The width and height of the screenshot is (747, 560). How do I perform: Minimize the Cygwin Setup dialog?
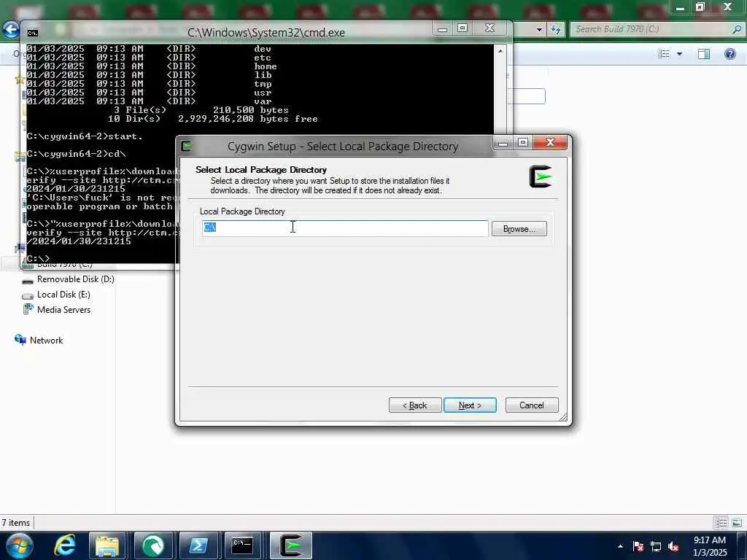coord(503,142)
